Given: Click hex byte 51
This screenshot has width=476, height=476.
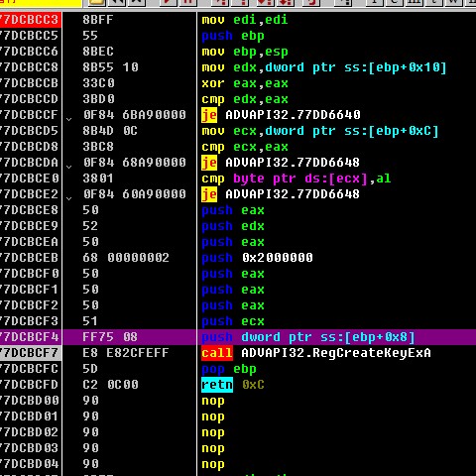Looking at the screenshot, I should (x=90, y=321).
